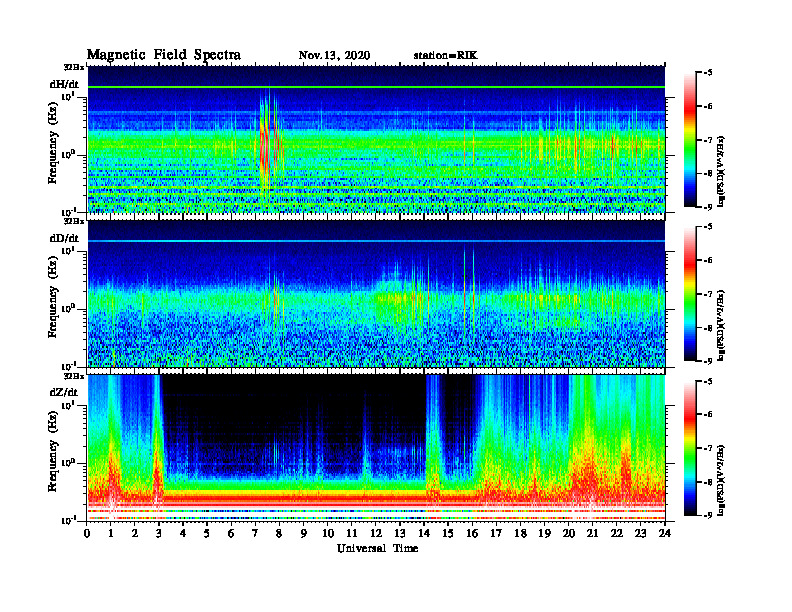Click the "32Hz" label atop dD/dt panel

pos(73,221)
